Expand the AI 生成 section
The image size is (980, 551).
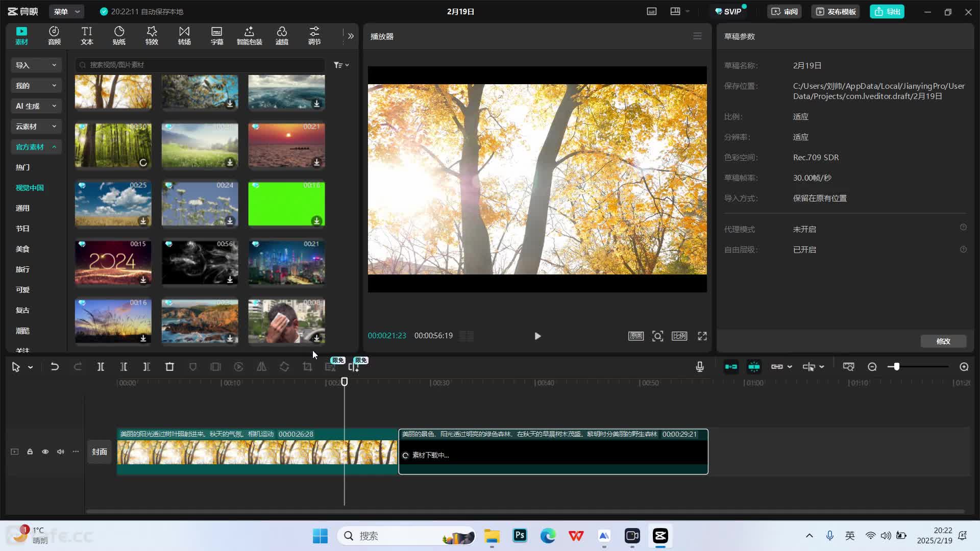(x=36, y=106)
